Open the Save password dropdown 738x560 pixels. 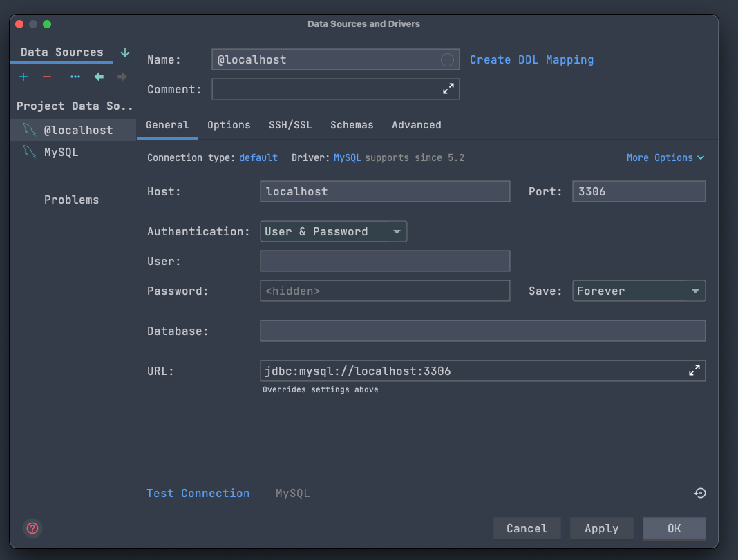click(638, 291)
